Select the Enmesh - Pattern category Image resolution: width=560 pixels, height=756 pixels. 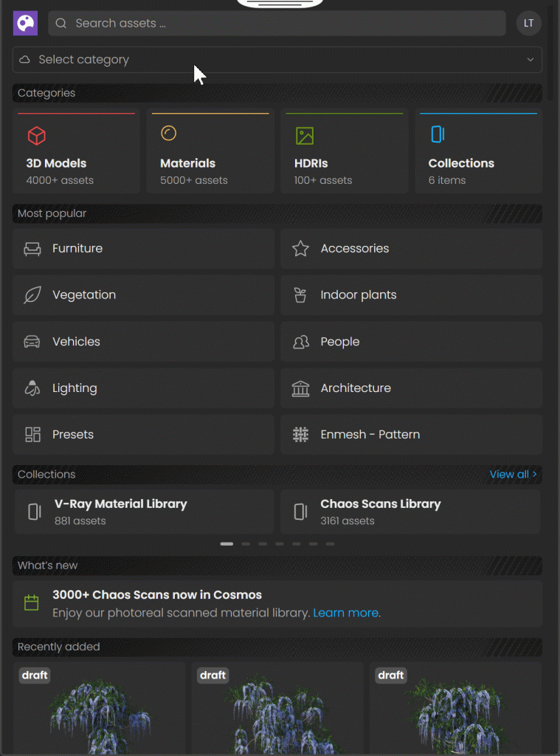411,435
